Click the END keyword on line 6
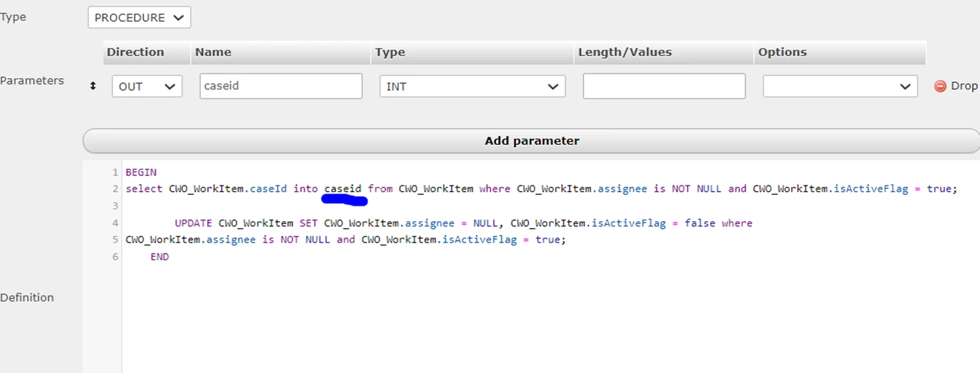Image resolution: width=980 pixels, height=373 pixels. click(160, 256)
